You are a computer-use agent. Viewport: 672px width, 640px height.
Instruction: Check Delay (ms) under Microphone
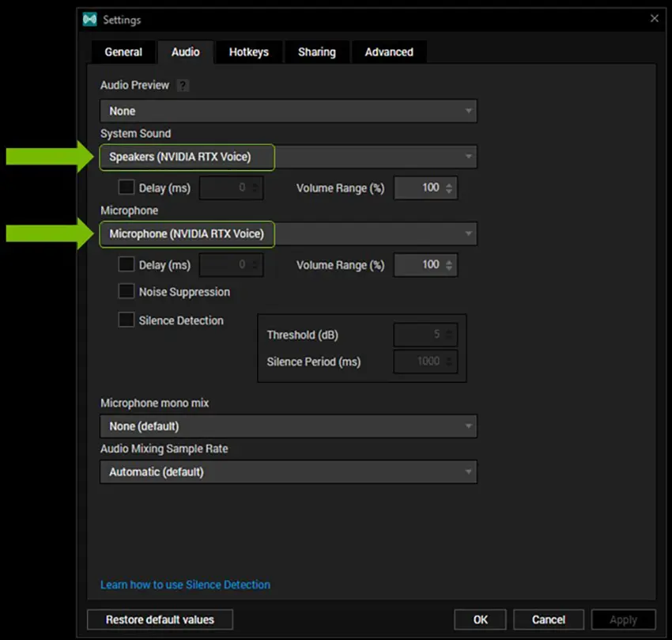click(126, 264)
